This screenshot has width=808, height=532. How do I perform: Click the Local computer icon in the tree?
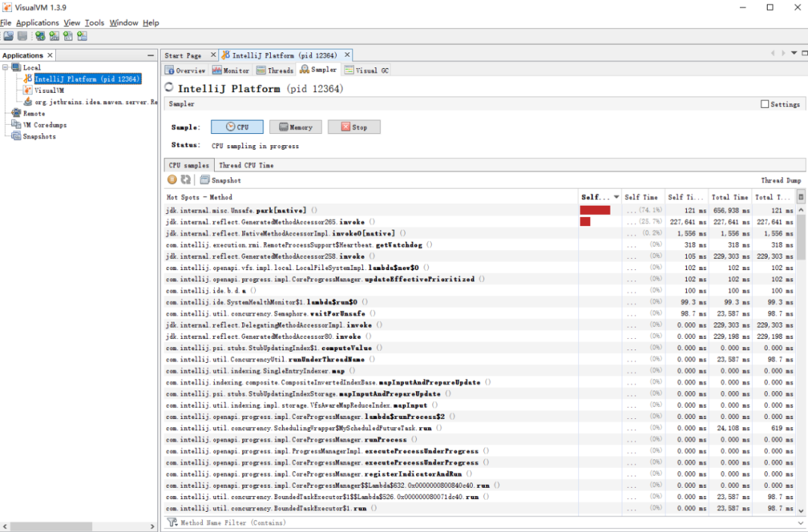point(16,67)
